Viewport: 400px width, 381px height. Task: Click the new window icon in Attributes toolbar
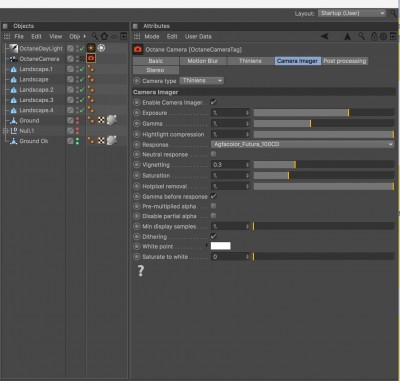393,36
